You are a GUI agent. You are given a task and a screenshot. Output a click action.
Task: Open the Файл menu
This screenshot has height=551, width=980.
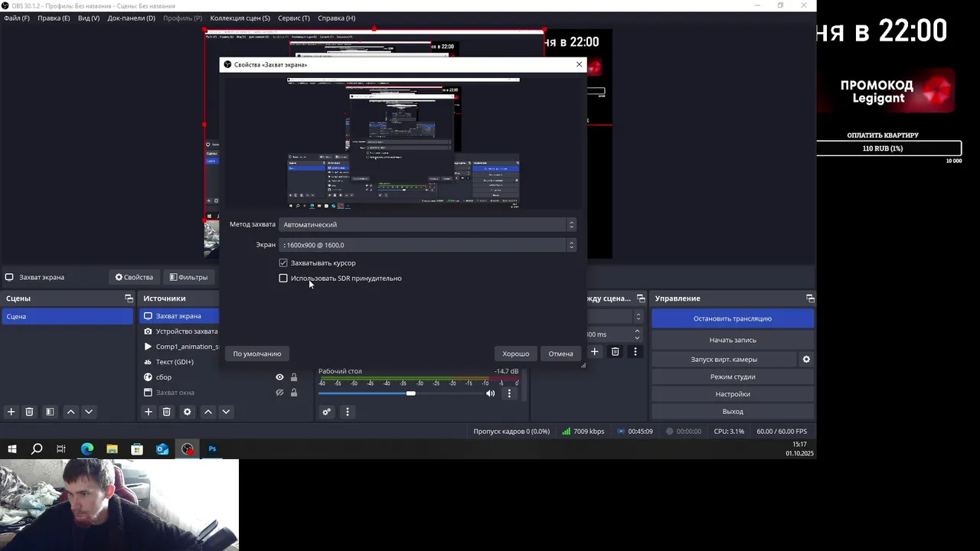pos(17,18)
